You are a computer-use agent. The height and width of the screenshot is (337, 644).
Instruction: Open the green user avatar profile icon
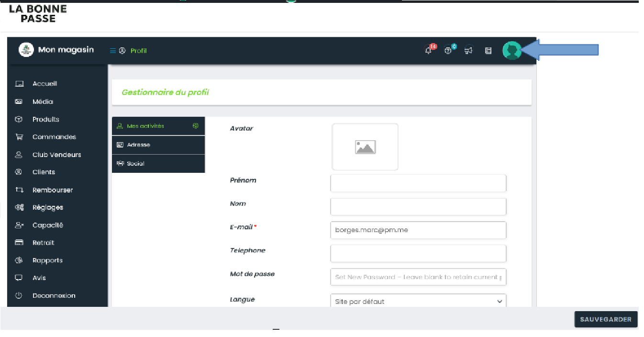click(511, 50)
